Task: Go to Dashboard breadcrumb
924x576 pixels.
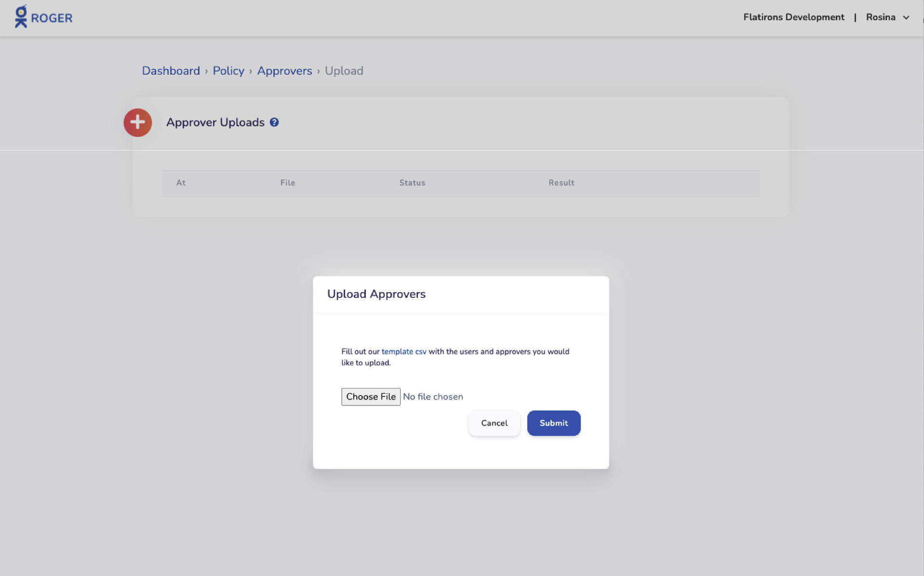Action: pyautogui.click(x=171, y=71)
